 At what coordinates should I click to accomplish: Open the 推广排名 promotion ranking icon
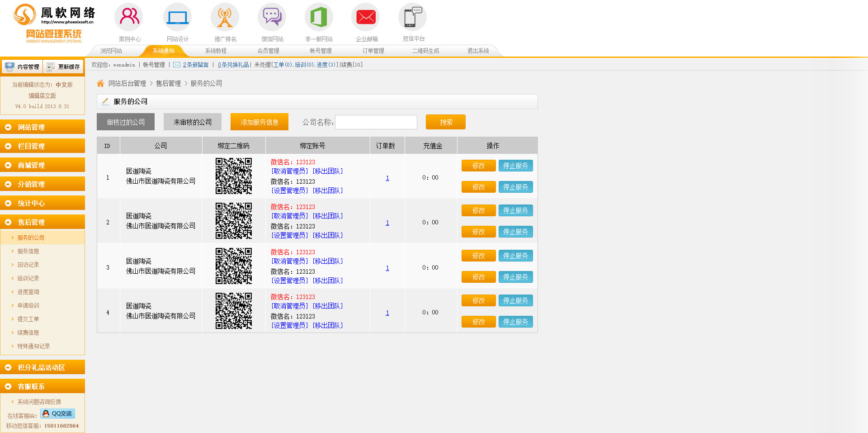225,17
